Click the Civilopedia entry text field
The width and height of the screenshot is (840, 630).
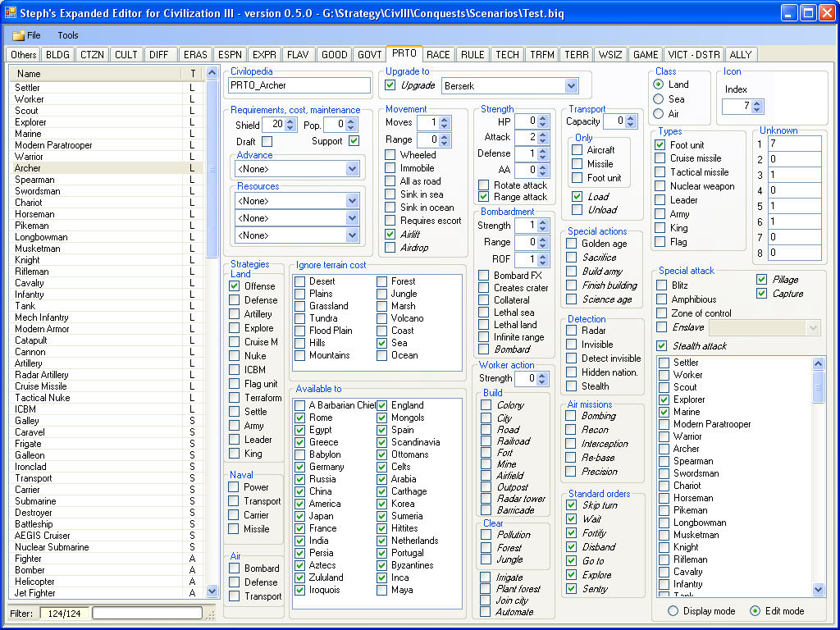tap(299, 85)
